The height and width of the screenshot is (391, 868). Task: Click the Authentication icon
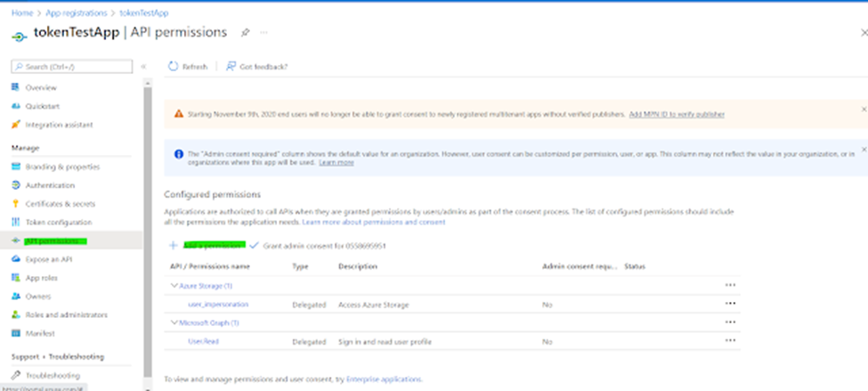pyautogui.click(x=15, y=185)
